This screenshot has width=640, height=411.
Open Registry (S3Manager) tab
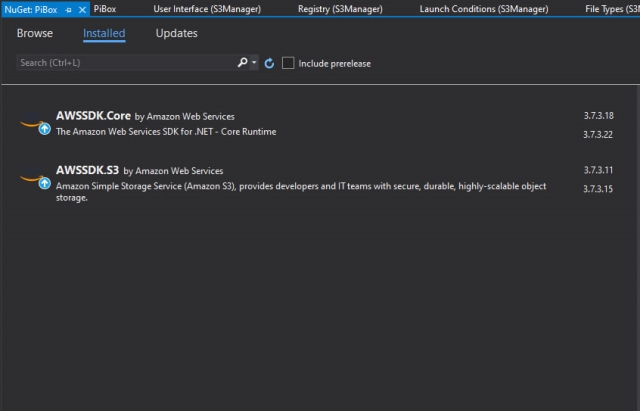click(x=340, y=9)
